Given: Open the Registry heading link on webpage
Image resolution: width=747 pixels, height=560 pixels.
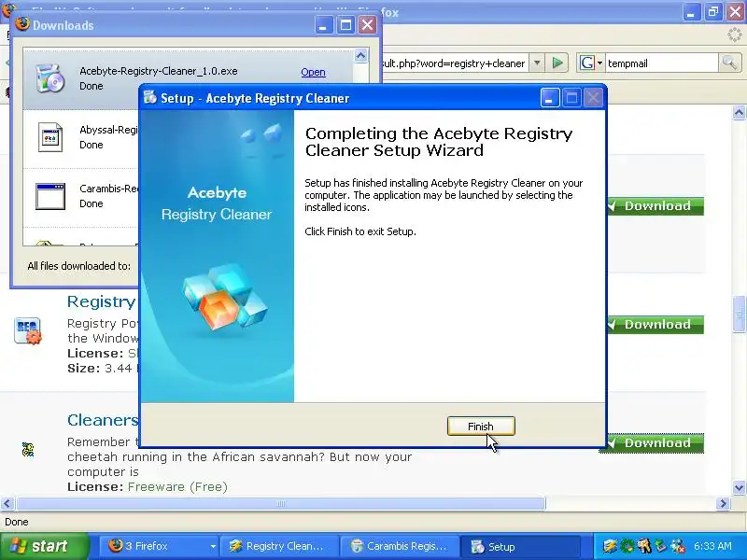Looking at the screenshot, I should click(102, 301).
